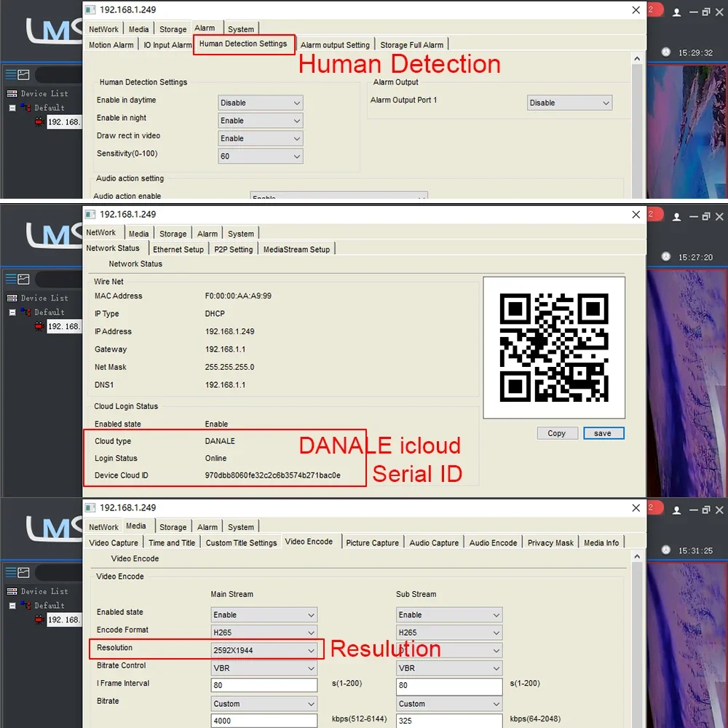Open the Enable in daytime dropdown
The image size is (728, 728).
pyautogui.click(x=261, y=103)
